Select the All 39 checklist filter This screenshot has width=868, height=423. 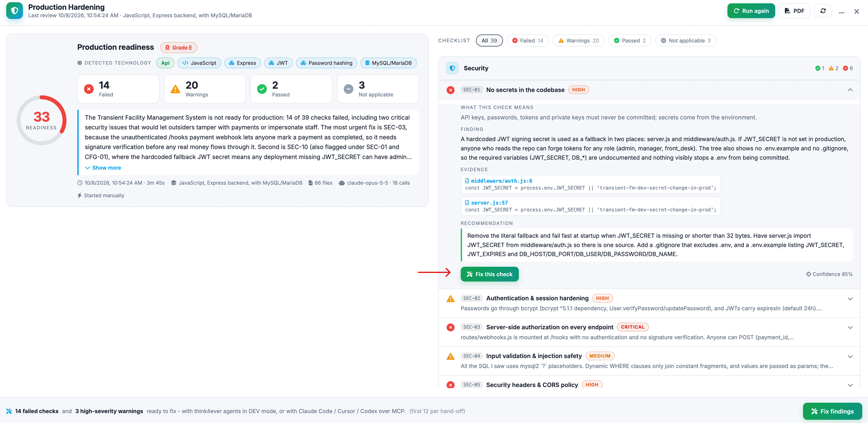[489, 41]
